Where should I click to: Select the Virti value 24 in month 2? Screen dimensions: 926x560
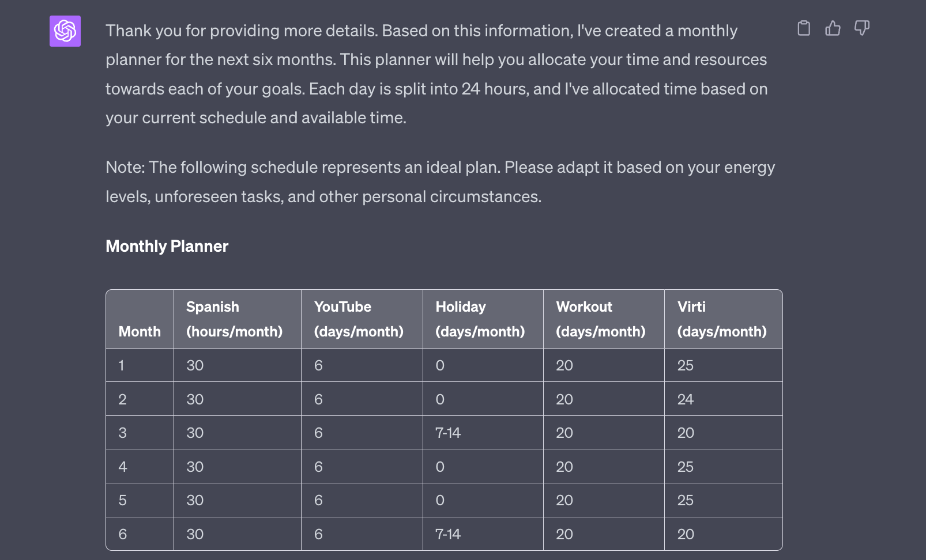tap(686, 399)
